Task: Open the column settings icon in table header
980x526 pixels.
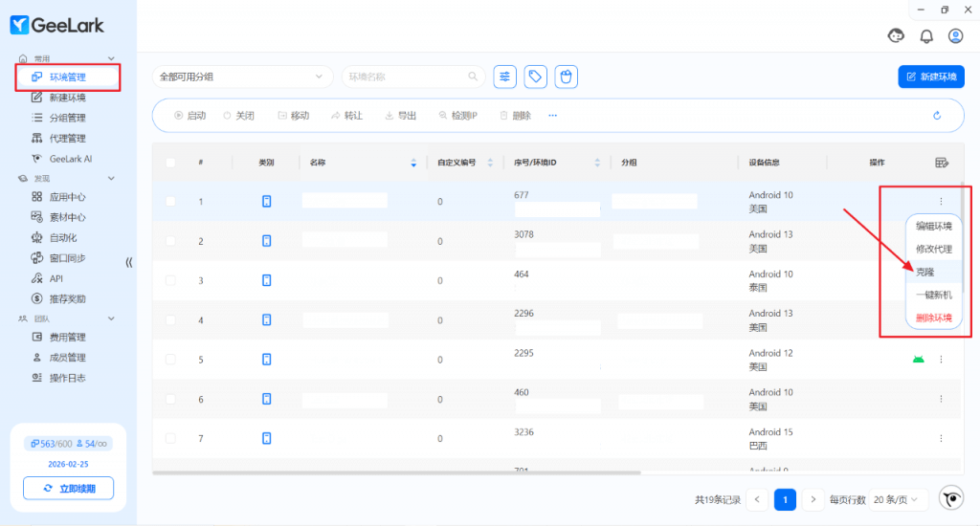Action: pos(941,163)
